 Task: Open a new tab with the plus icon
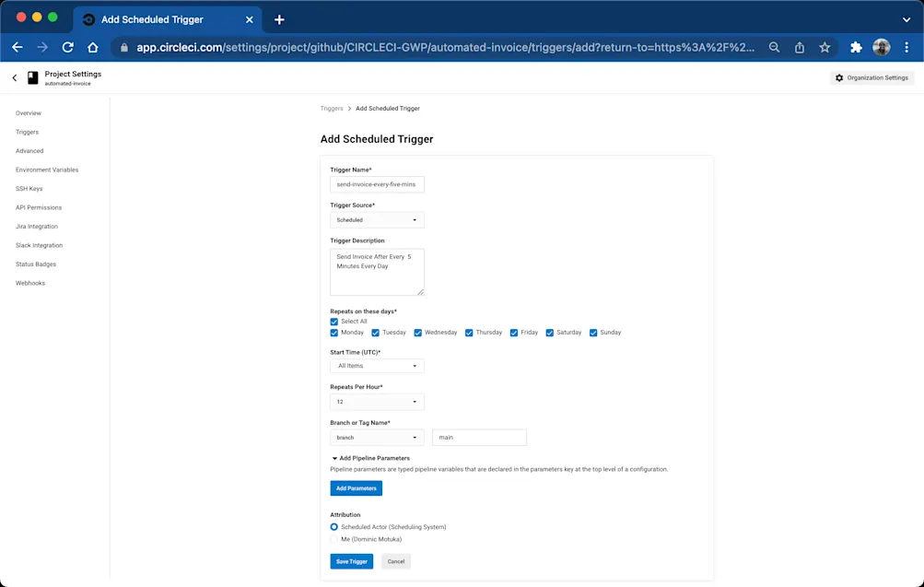[279, 19]
